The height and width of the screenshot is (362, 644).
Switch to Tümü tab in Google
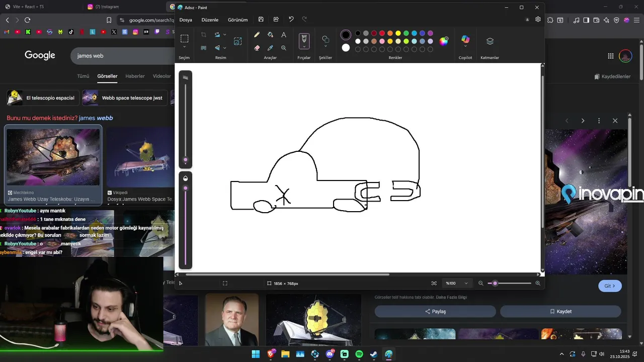pyautogui.click(x=83, y=76)
